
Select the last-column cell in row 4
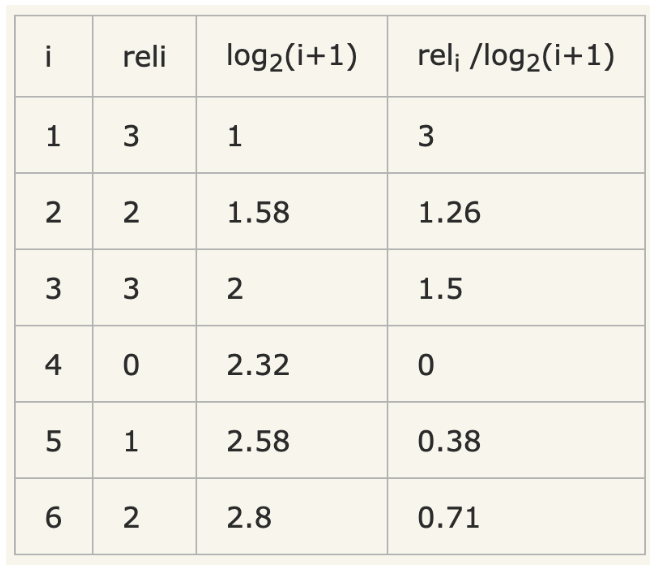click(x=426, y=365)
